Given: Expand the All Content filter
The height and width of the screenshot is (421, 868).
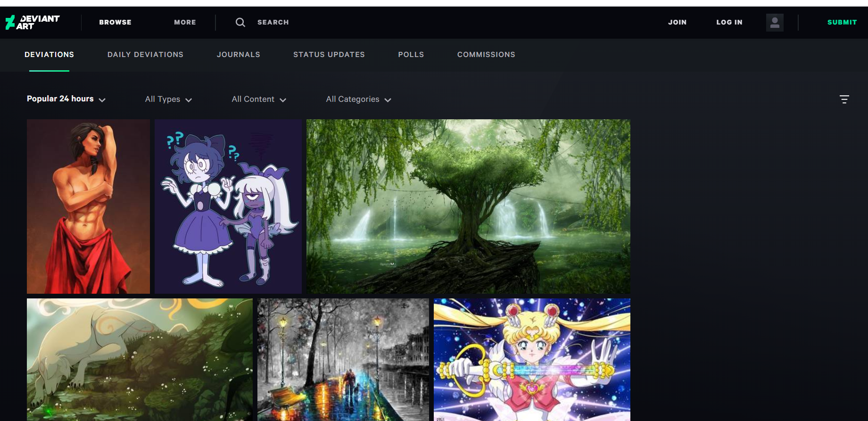Looking at the screenshot, I should coord(259,99).
